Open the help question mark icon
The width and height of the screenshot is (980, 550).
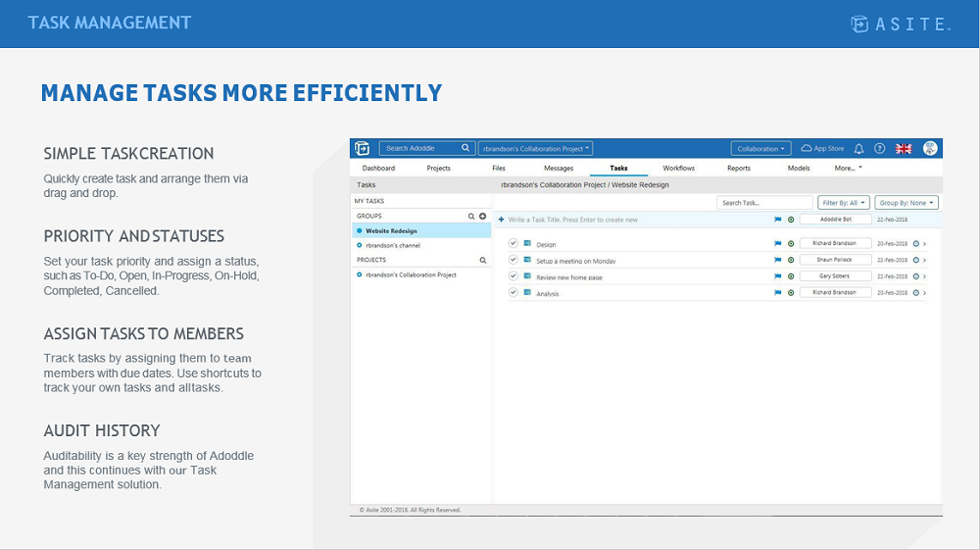point(879,149)
